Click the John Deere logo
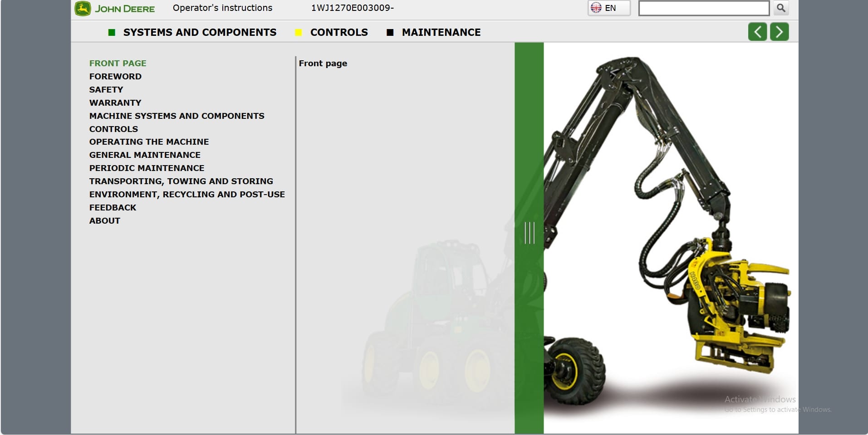 click(x=115, y=9)
